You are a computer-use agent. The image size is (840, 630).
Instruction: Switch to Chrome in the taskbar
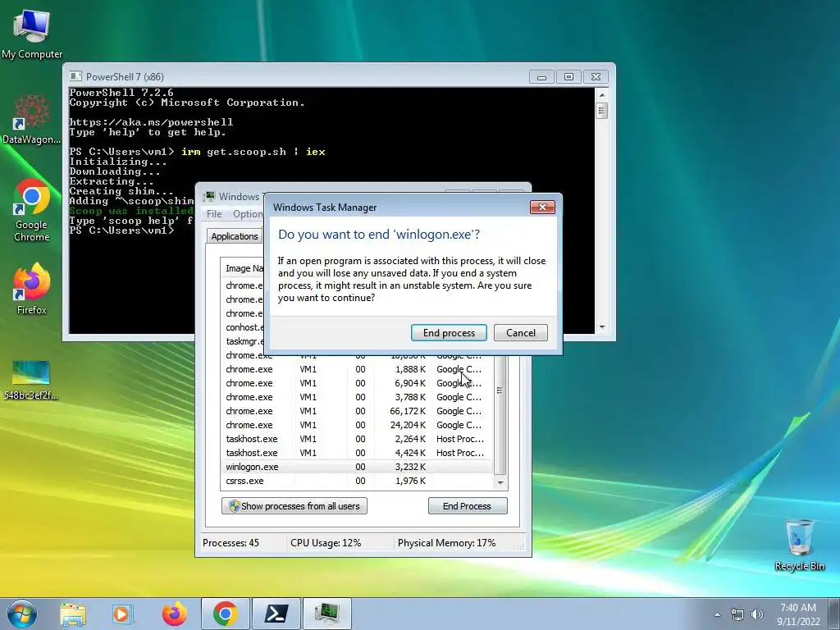click(225, 614)
